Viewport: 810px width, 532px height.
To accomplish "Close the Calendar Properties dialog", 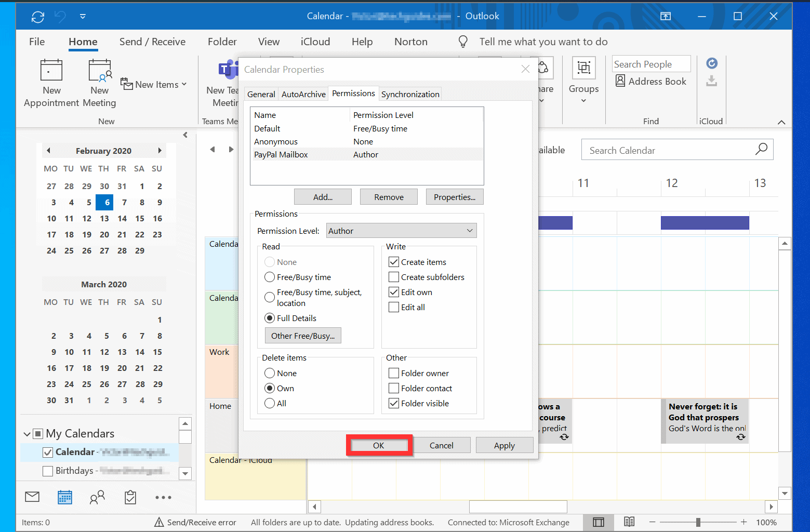I will [x=525, y=69].
